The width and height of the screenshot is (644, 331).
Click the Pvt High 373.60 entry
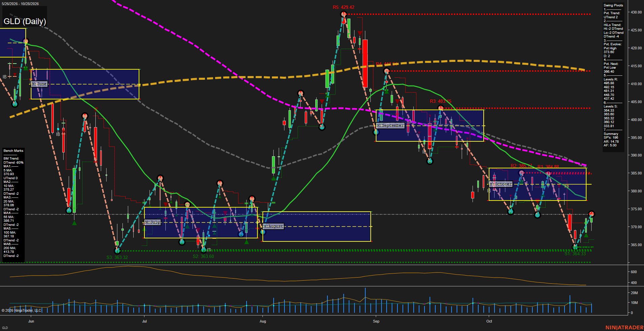coord(610,50)
